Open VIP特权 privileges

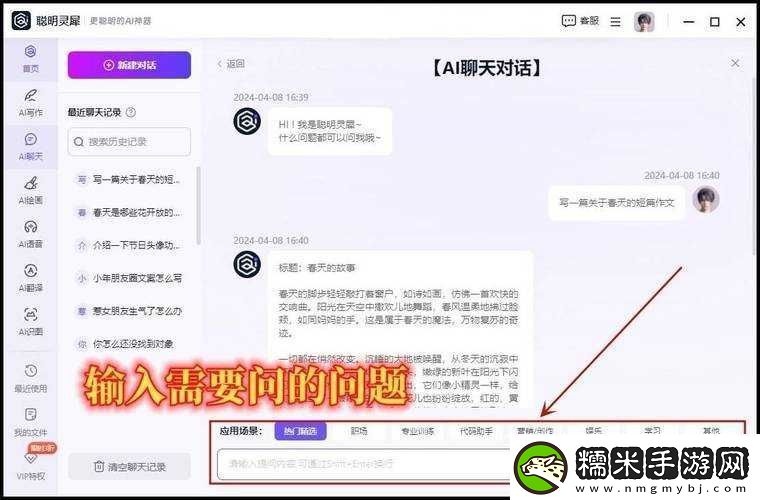31,465
